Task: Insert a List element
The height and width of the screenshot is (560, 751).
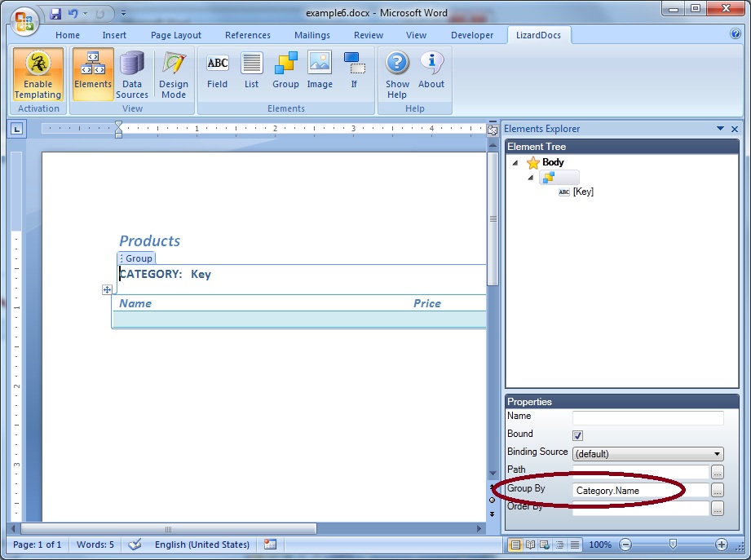Action: click(251, 70)
